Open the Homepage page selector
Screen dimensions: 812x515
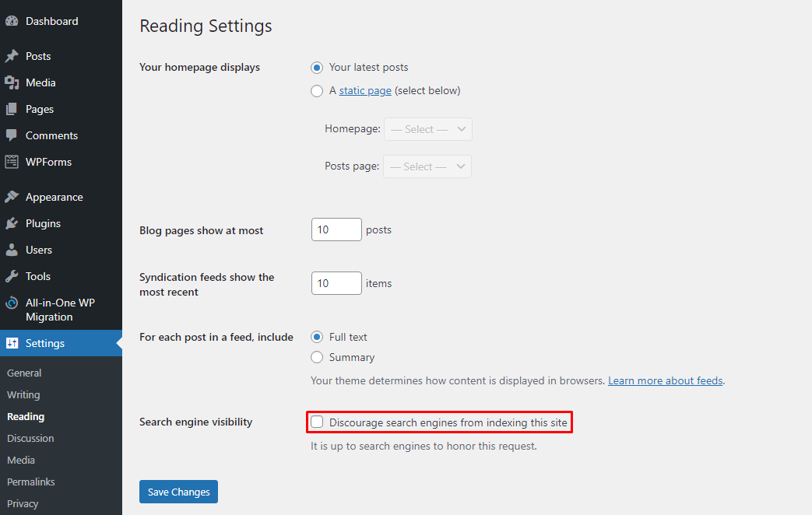pos(427,128)
